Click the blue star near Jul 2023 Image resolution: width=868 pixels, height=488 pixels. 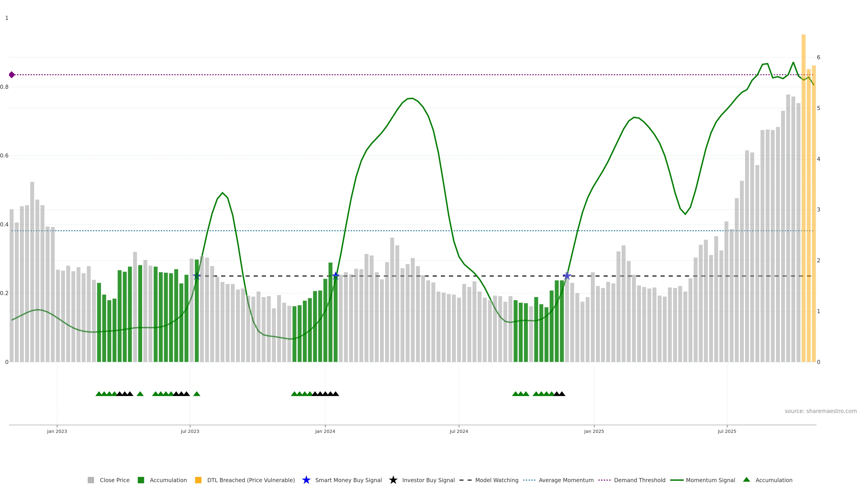tap(197, 276)
